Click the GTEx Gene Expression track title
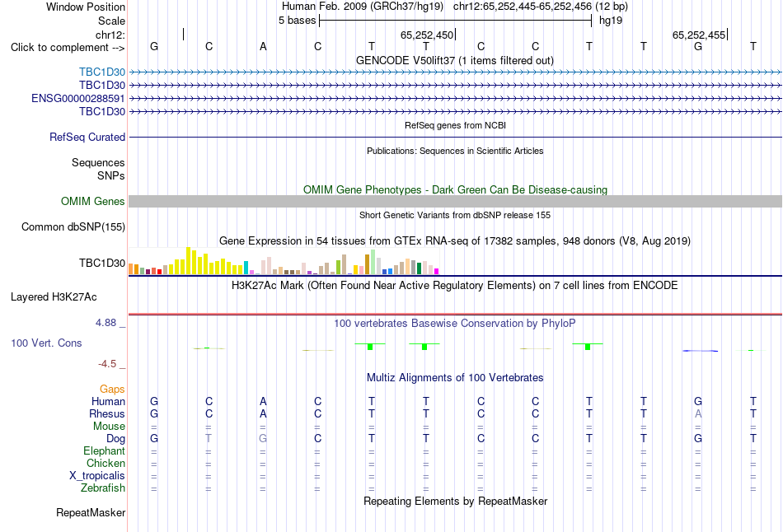This screenshot has width=783, height=532. coord(455,241)
